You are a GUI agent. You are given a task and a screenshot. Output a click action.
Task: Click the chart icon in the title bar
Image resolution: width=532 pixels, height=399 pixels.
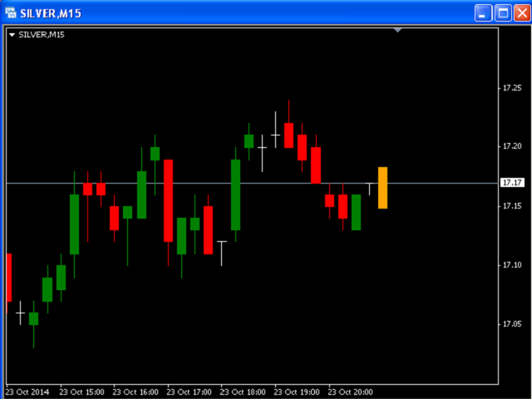point(11,13)
